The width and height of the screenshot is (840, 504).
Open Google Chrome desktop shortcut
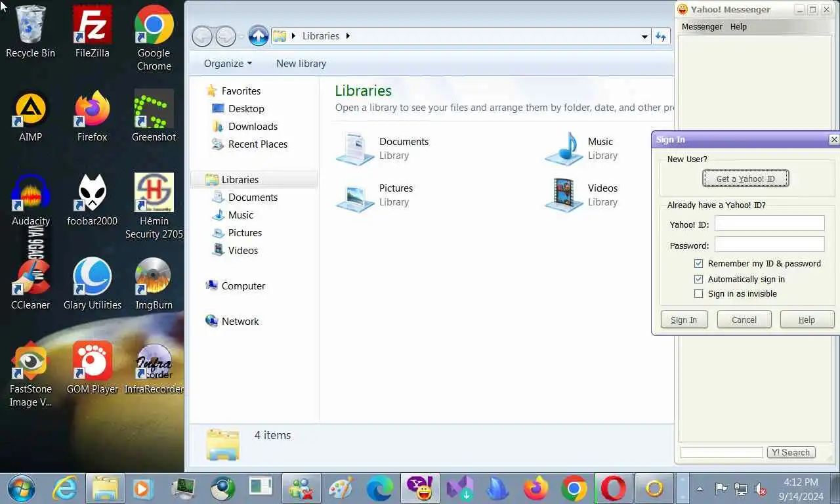[154, 38]
